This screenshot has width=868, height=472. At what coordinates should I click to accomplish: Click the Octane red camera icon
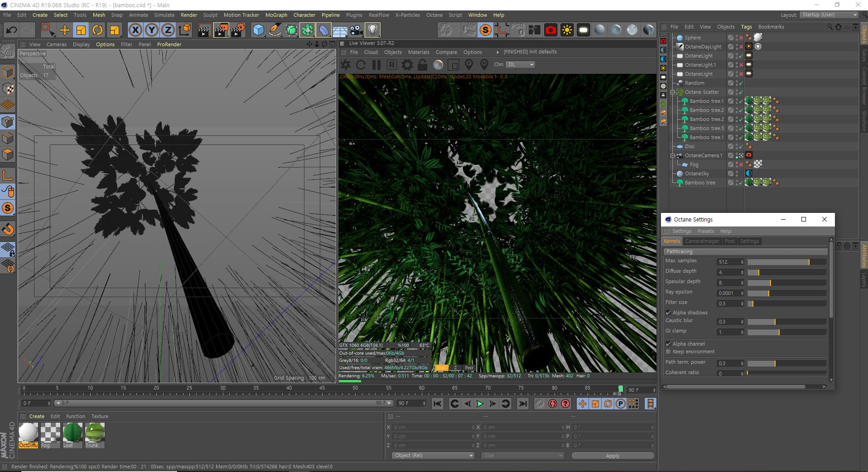pos(551,30)
